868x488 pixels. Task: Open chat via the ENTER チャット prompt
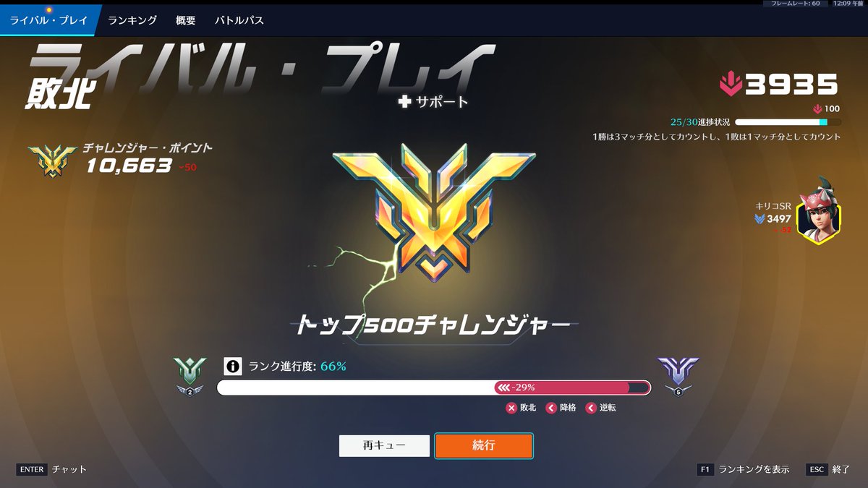[x=51, y=469]
